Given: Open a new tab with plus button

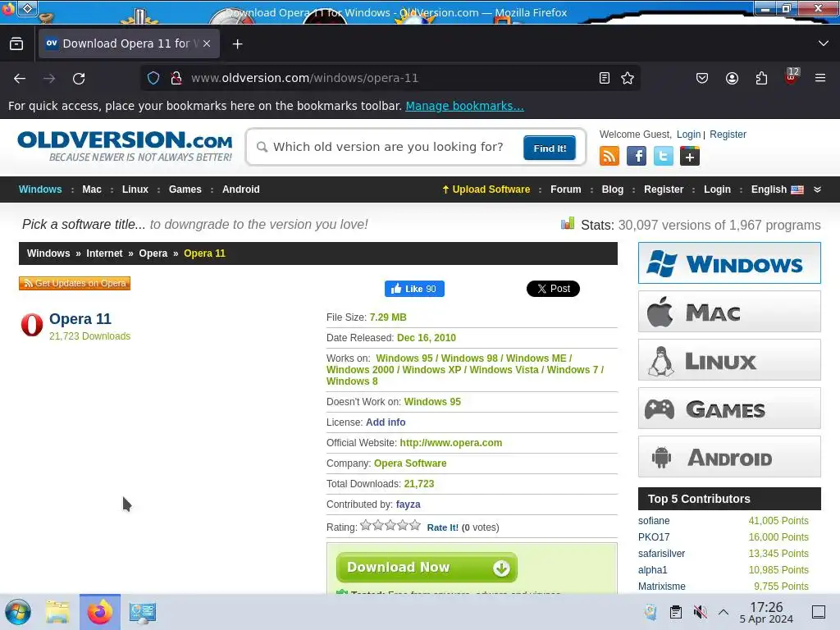Looking at the screenshot, I should click(x=237, y=44).
